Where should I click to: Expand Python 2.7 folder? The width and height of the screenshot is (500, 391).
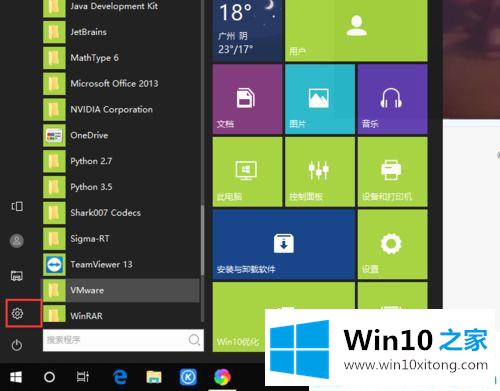click(121, 161)
